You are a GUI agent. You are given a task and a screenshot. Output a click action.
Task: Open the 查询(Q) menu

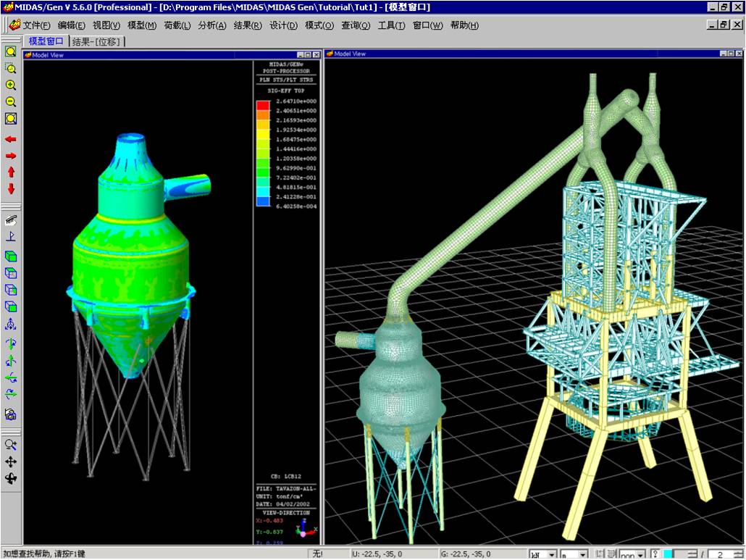[x=356, y=25]
